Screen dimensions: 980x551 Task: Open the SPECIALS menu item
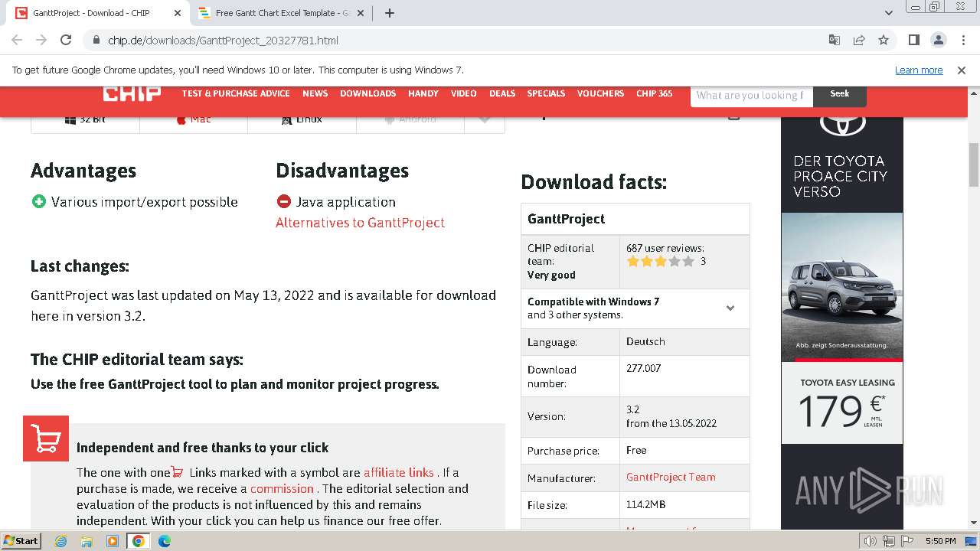pos(546,93)
